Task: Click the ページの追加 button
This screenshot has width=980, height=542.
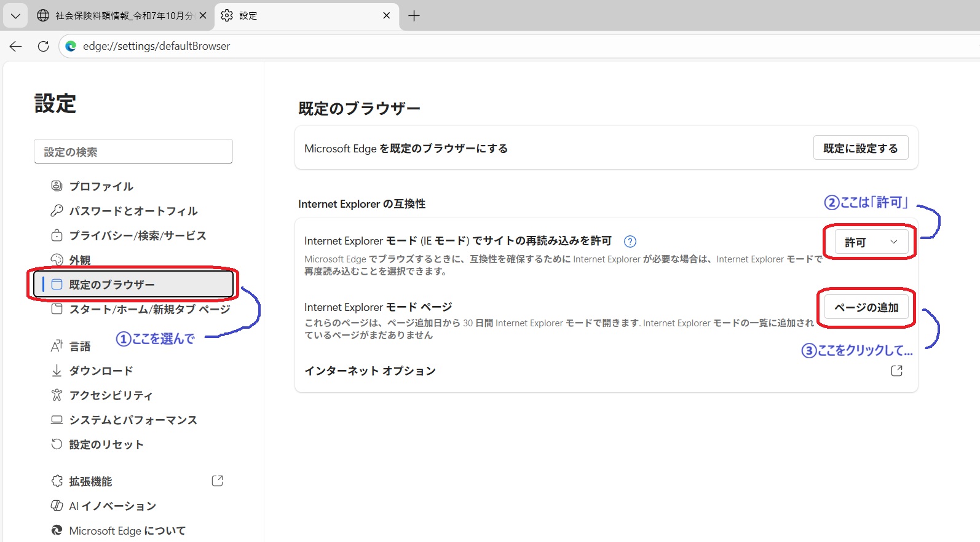Action: click(x=866, y=307)
